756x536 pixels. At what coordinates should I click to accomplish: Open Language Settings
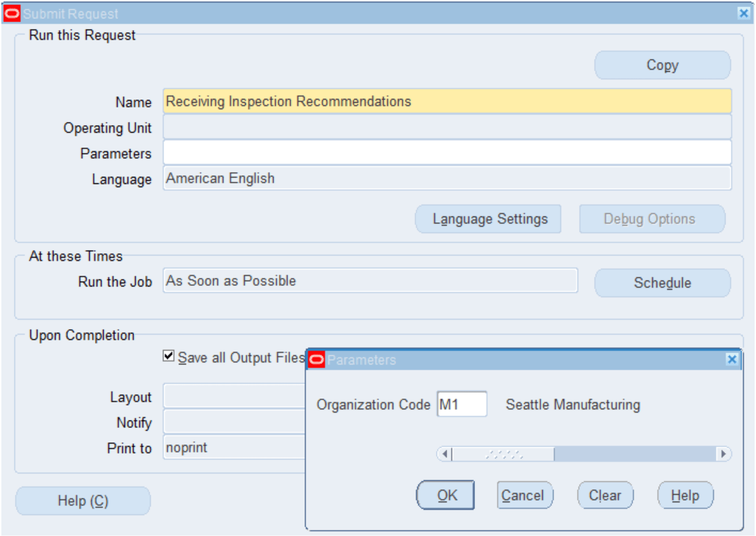tap(489, 219)
